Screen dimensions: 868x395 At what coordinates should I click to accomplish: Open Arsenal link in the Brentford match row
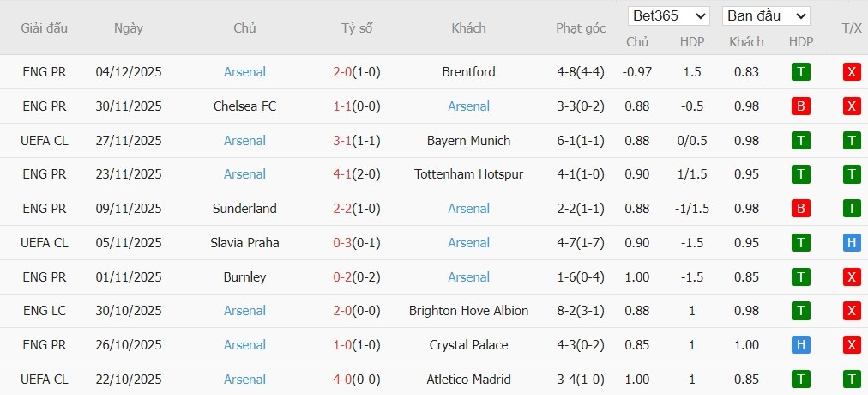click(244, 72)
